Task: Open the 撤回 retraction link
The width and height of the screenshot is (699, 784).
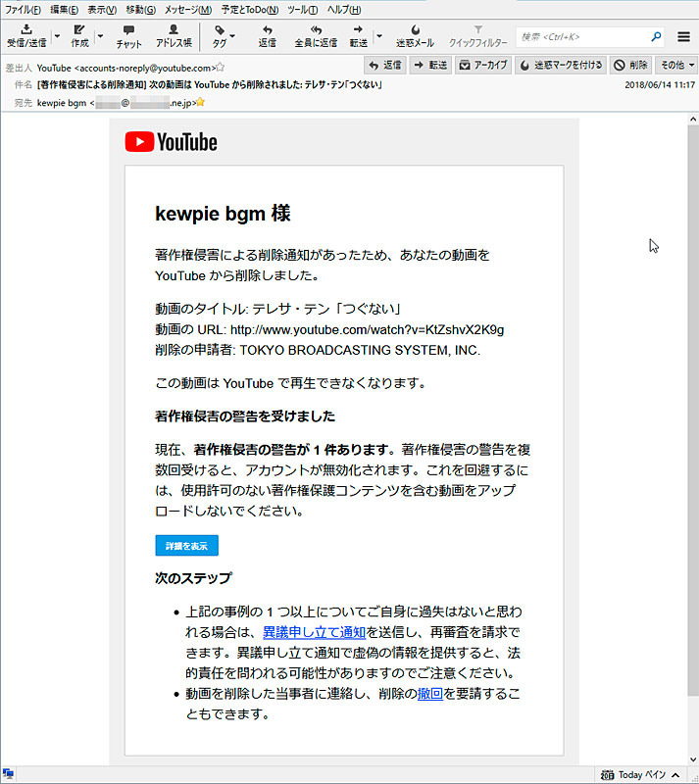Action: click(x=430, y=694)
